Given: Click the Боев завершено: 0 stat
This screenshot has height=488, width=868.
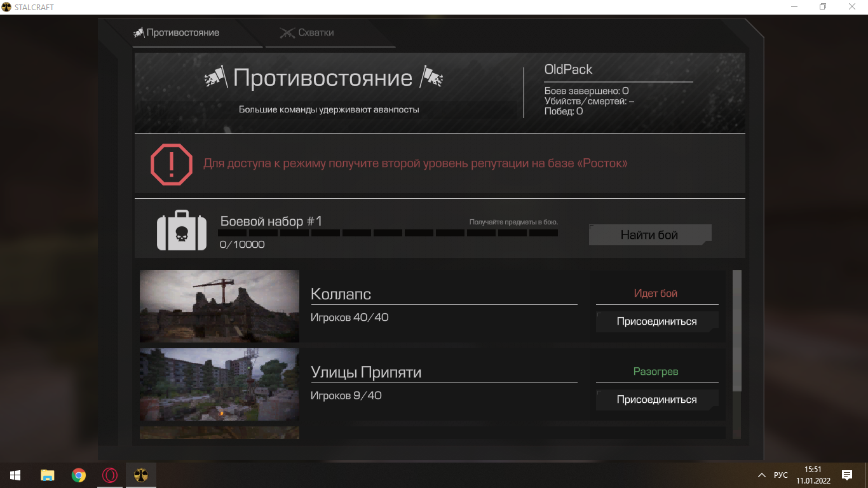Looking at the screenshot, I should click(587, 91).
